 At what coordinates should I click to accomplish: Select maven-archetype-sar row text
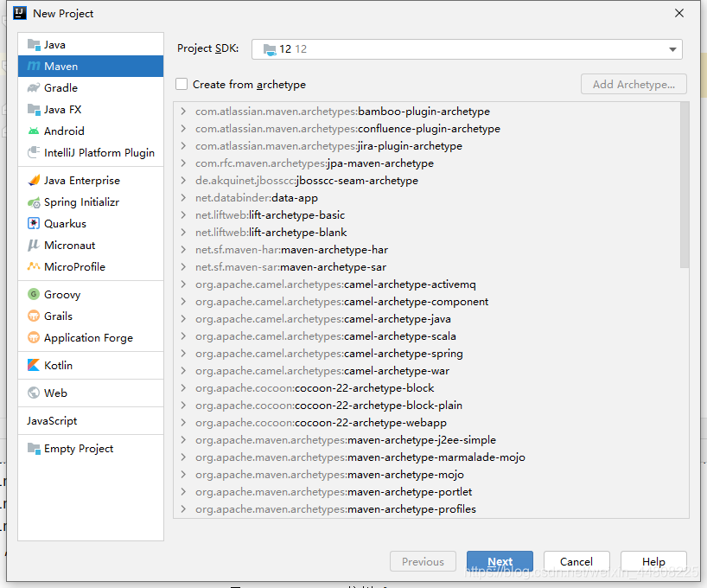coord(290,267)
